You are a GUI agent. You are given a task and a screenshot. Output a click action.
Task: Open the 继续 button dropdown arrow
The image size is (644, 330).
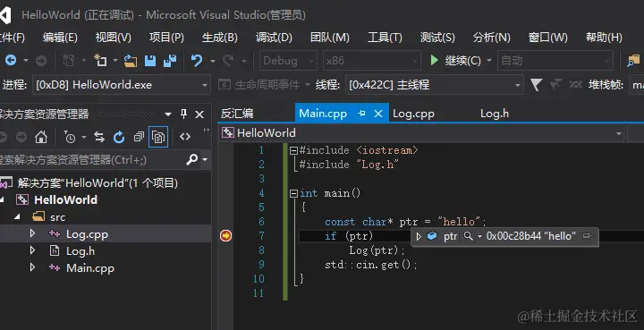pyautogui.click(x=489, y=61)
